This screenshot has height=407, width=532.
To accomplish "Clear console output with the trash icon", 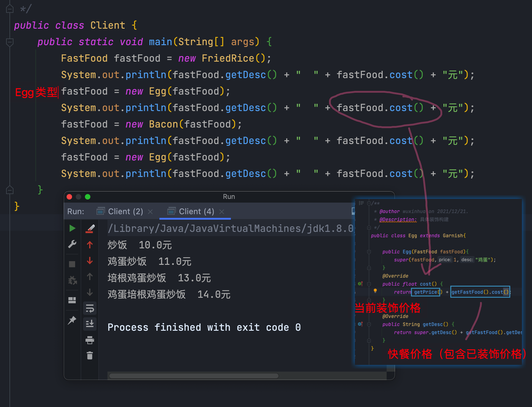I will click(x=90, y=355).
